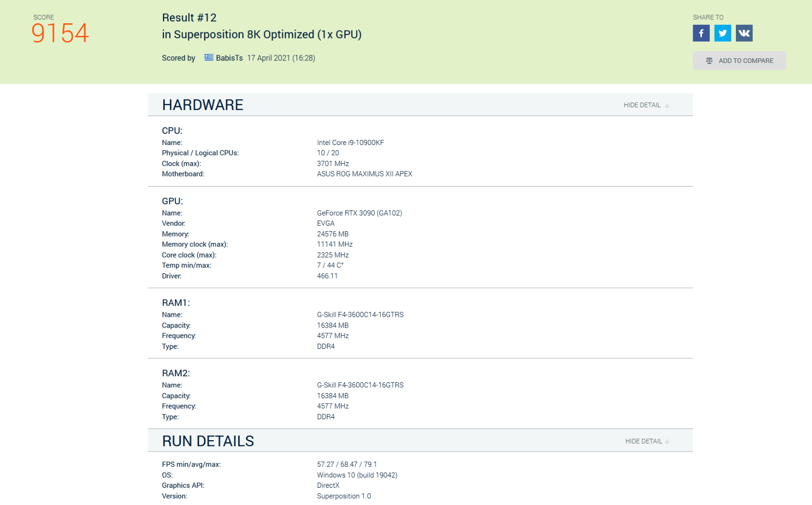This screenshot has height=505, width=812.
Task: Select motherboard ASUS ROG MAXIMUS XII APEX
Action: point(365,173)
